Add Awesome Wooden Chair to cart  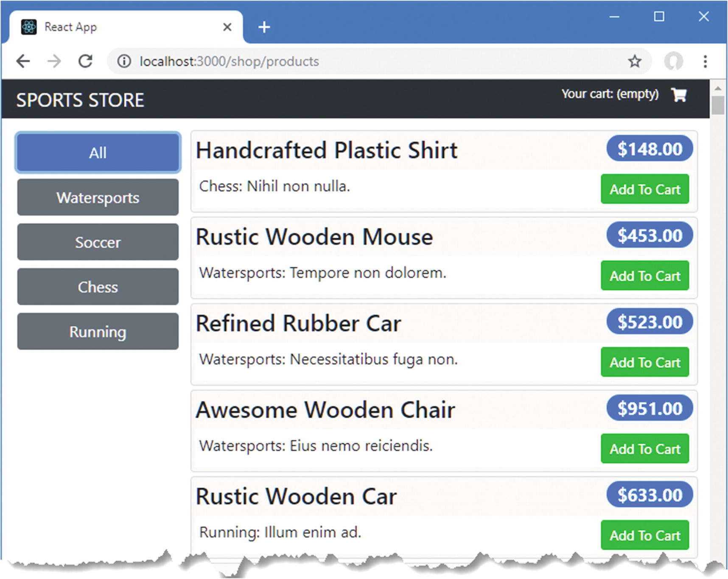[x=644, y=449]
